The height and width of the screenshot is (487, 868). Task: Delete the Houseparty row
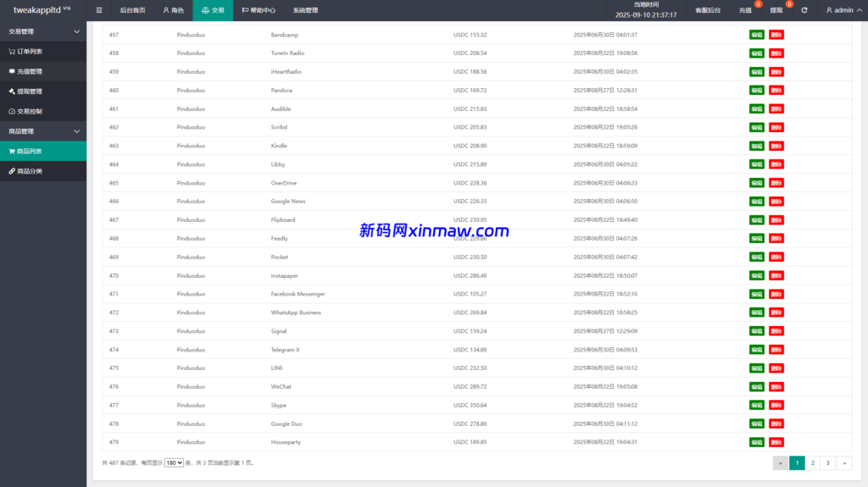(x=776, y=442)
